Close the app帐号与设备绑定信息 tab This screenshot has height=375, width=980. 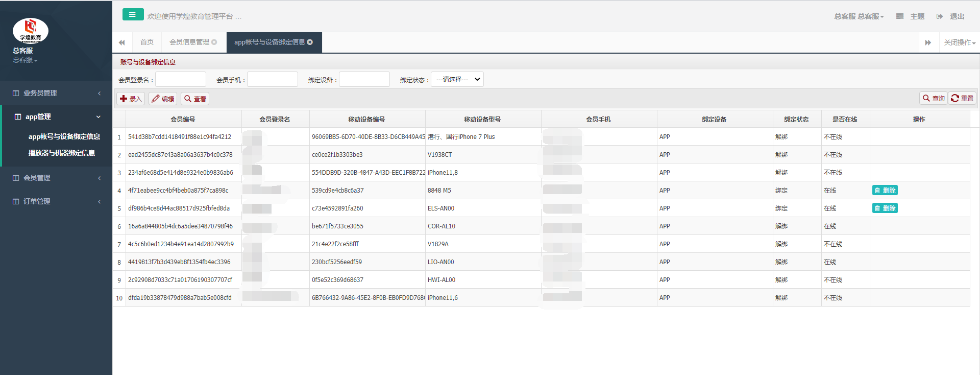click(310, 42)
